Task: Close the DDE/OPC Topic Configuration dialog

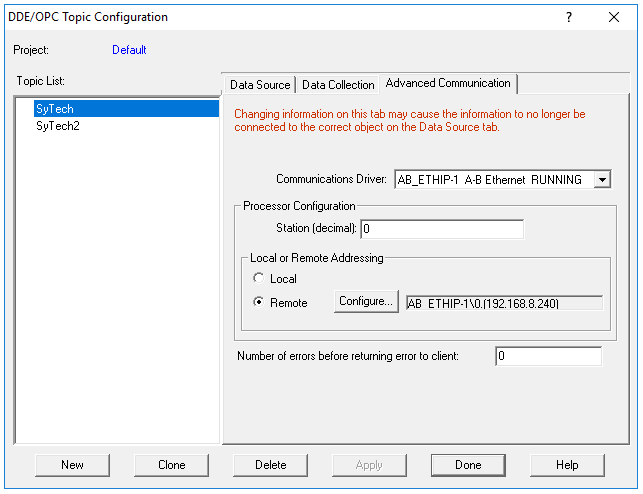Action: coord(614,17)
